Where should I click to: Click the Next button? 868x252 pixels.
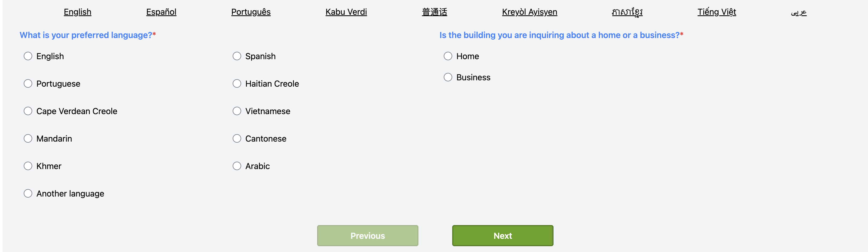502,235
